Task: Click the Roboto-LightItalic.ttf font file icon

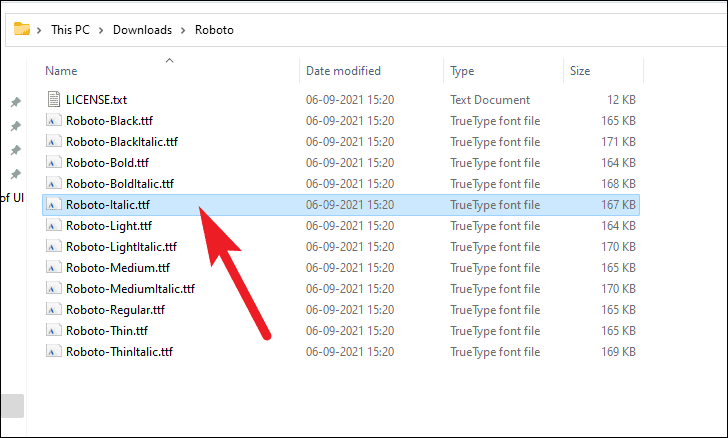Action: (54, 247)
